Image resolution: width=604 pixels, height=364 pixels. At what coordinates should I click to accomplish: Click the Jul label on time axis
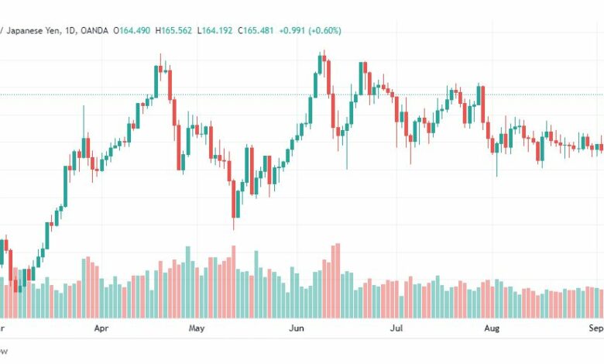[396, 328]
